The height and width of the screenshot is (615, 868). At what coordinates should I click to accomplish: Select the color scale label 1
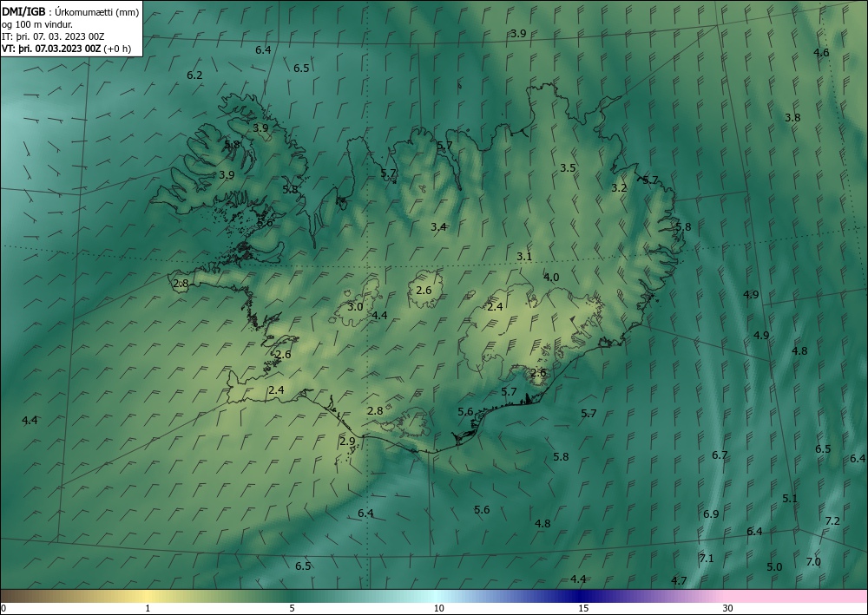pyautogui.click(x=148, y=609)
